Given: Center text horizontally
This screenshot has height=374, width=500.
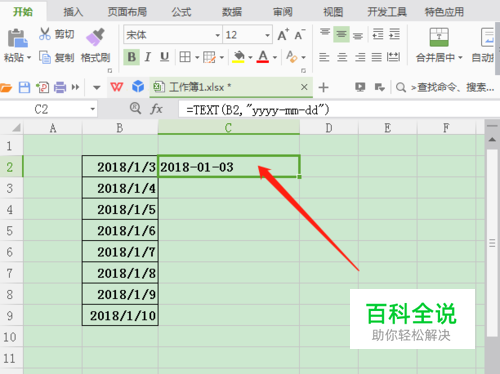Looking at the screenshot, I should point(342,57).
